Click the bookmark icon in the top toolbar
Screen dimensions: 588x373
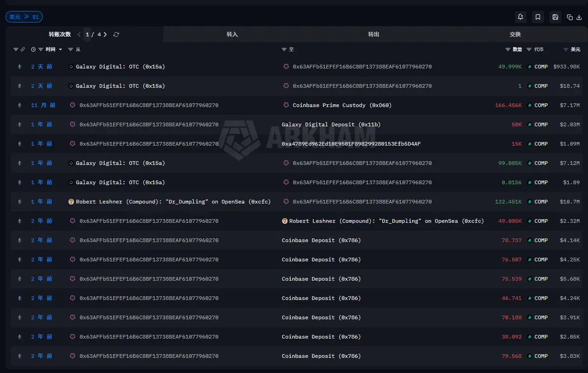tap(538, 17)
